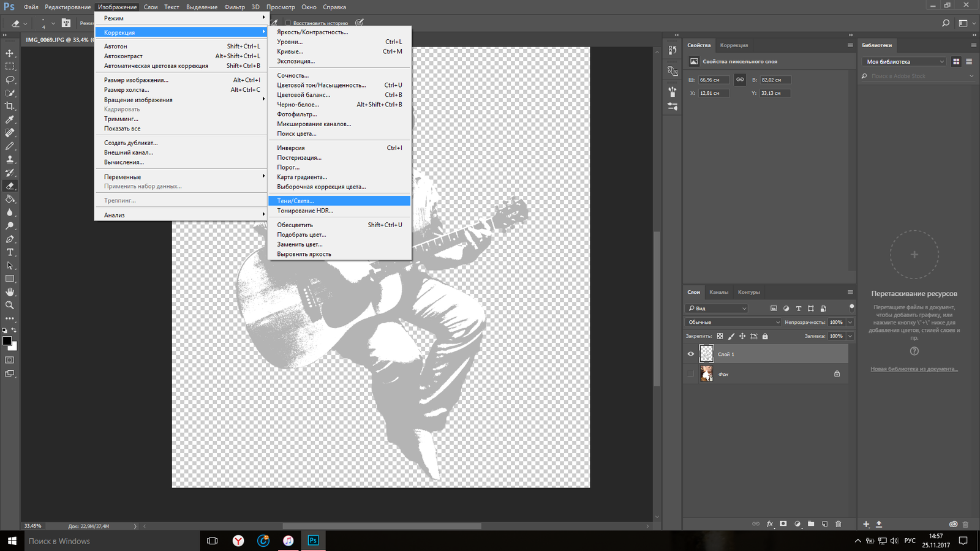Open Моя библиотека dropdown
980x551 pixels.
pos(905,61)
